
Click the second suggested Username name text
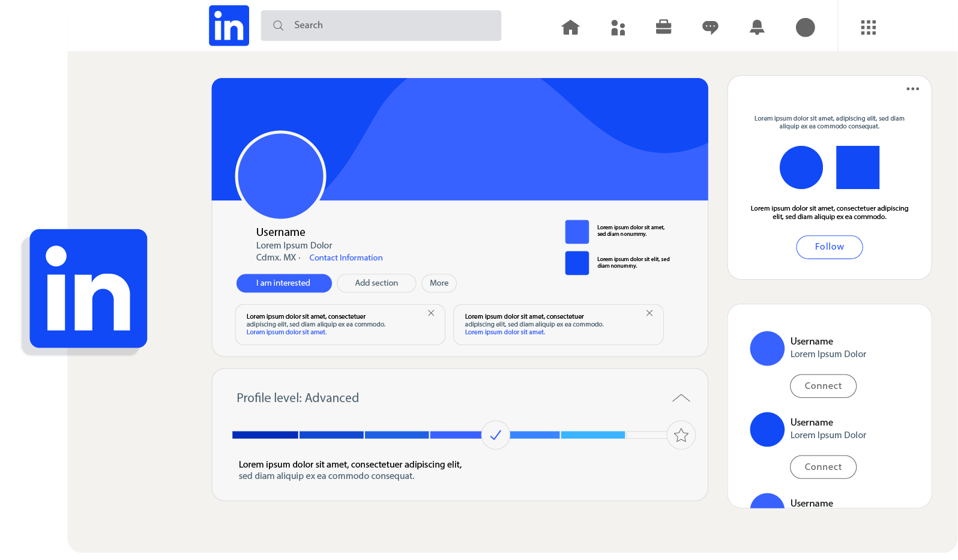pyautogui.click(x=812, y=423)
